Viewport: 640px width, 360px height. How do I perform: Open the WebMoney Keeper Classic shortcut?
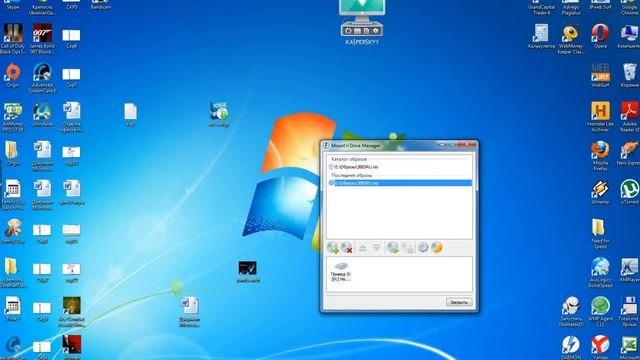[570, 39]
